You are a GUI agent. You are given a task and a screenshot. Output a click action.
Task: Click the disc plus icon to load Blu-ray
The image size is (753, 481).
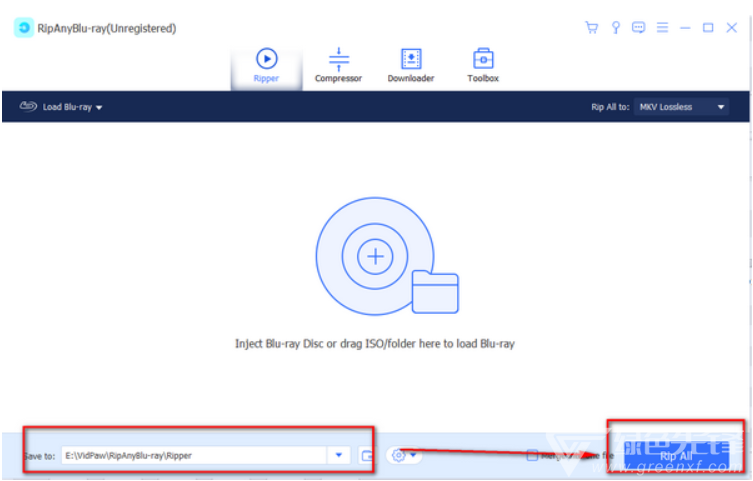point(375,256)
